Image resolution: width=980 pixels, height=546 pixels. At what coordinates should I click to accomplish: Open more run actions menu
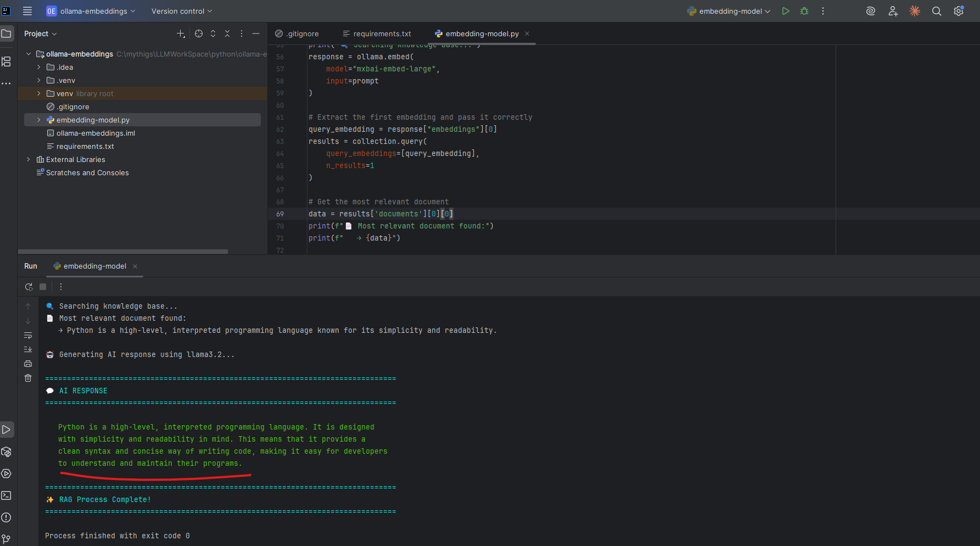point(823,11)
